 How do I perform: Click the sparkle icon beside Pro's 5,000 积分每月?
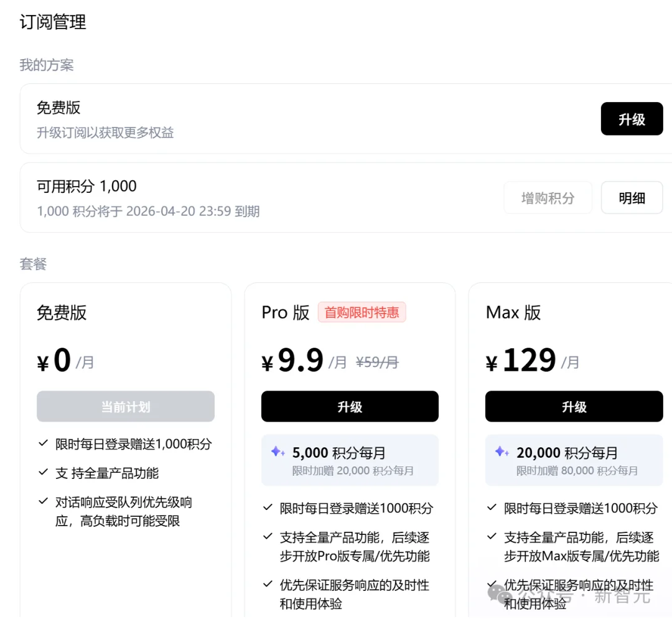click(x=278, y=452)
